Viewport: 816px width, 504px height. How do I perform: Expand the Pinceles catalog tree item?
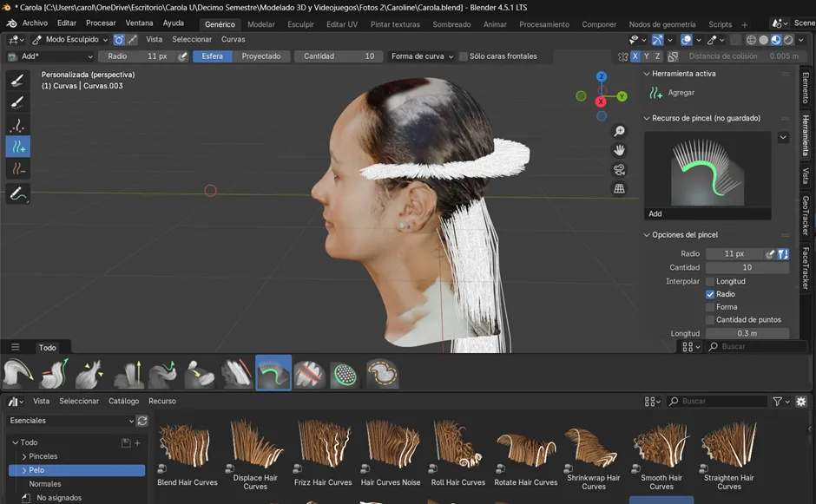[x=24, y=456]
